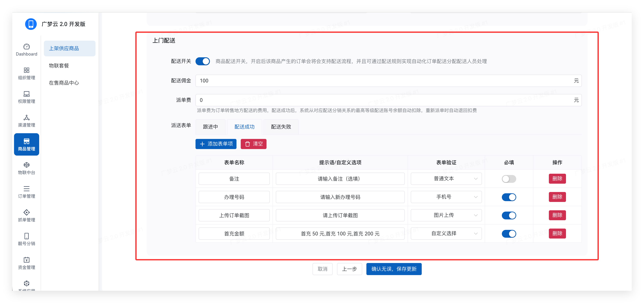This screenshot has height=303, width=644.
Task: Switch to the 配送失败 tab
Action: click(x=281, y=127)
